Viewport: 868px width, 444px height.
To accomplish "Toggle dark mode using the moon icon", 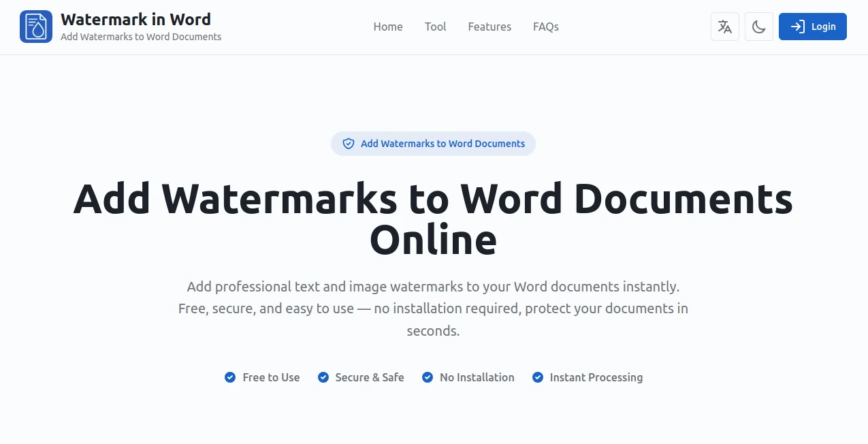I will (758, 27).
